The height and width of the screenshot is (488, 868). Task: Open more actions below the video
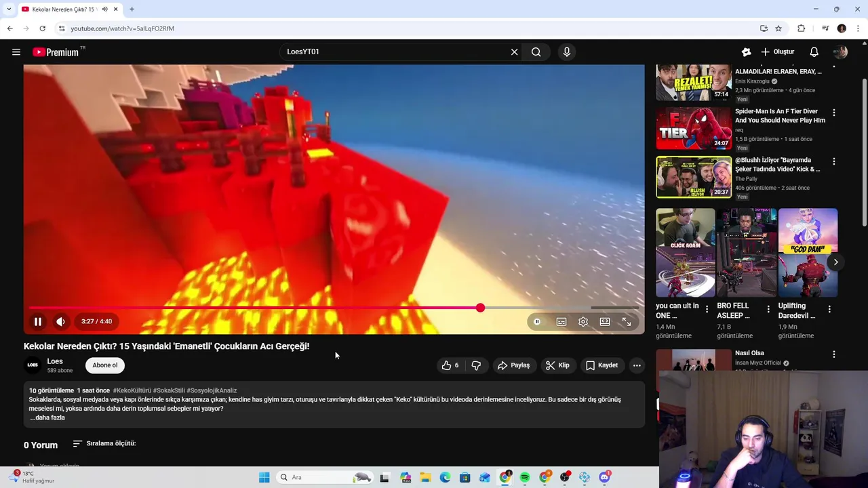[x=637, y=365]
